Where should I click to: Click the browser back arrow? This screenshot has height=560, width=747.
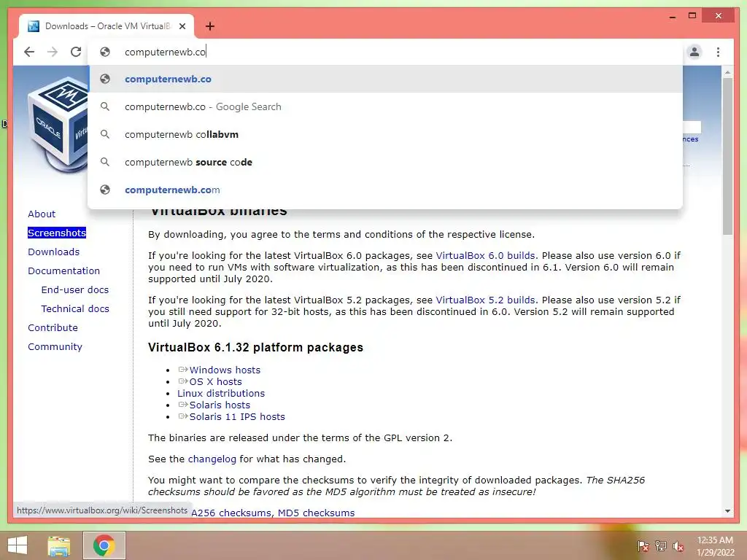coord(29,52)
